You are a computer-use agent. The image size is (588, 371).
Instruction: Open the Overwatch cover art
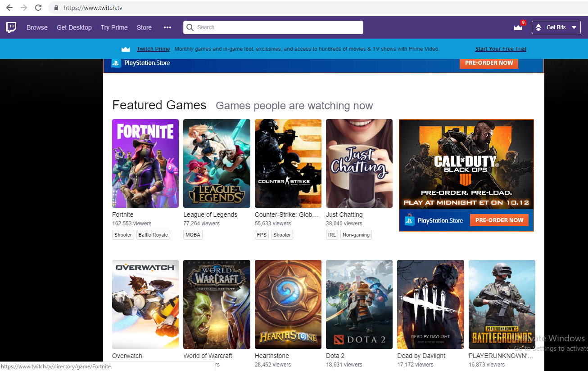click(145, 304)
